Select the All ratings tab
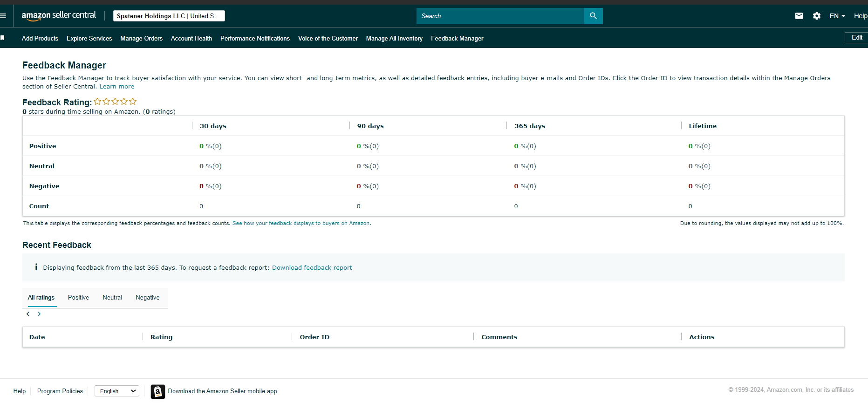 point(41,297)
